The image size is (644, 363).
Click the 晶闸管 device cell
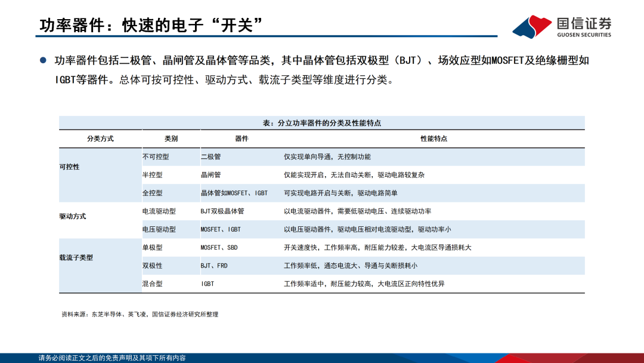[x=210, y=175]
